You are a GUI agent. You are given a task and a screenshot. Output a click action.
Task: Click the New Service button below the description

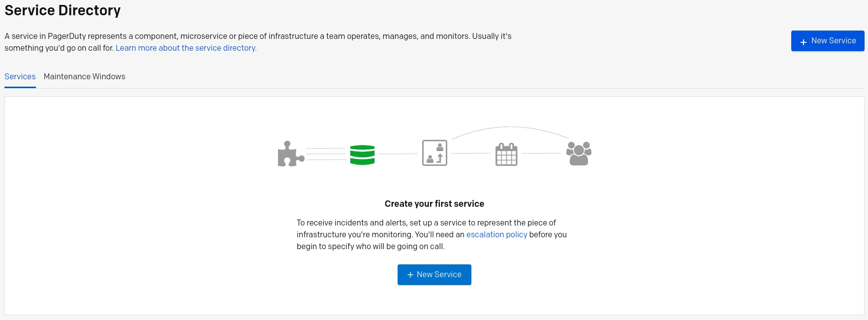pyautogui.click(x=434, y=275)
